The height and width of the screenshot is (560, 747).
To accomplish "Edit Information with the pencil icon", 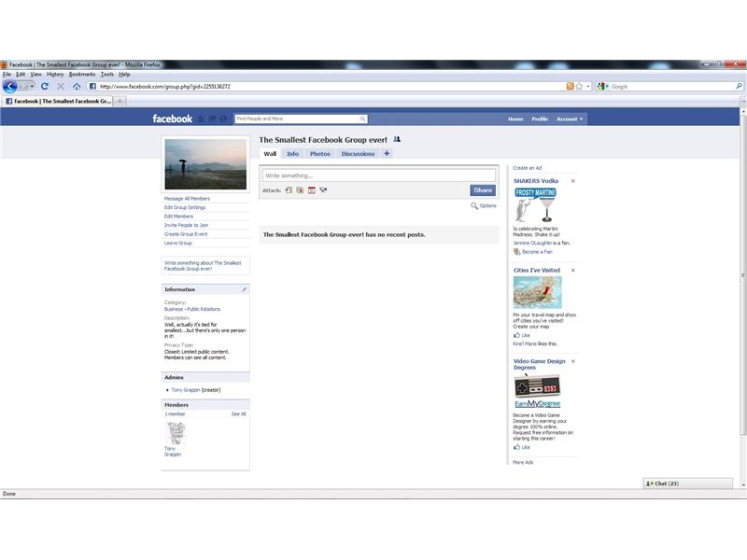I will [x=244, y=289].
